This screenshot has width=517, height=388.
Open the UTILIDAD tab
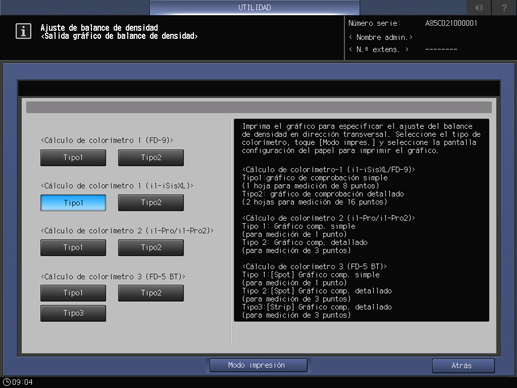click(x=254, y=7)
